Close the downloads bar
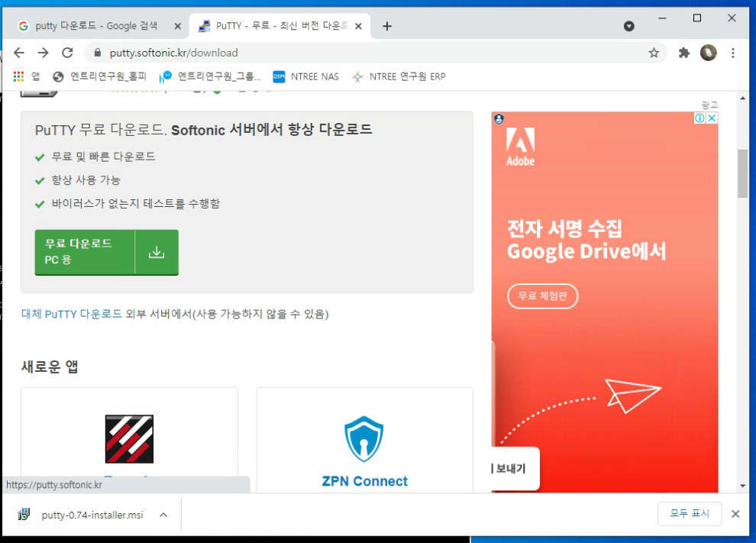The image size is (756, 543). [735, 514]
